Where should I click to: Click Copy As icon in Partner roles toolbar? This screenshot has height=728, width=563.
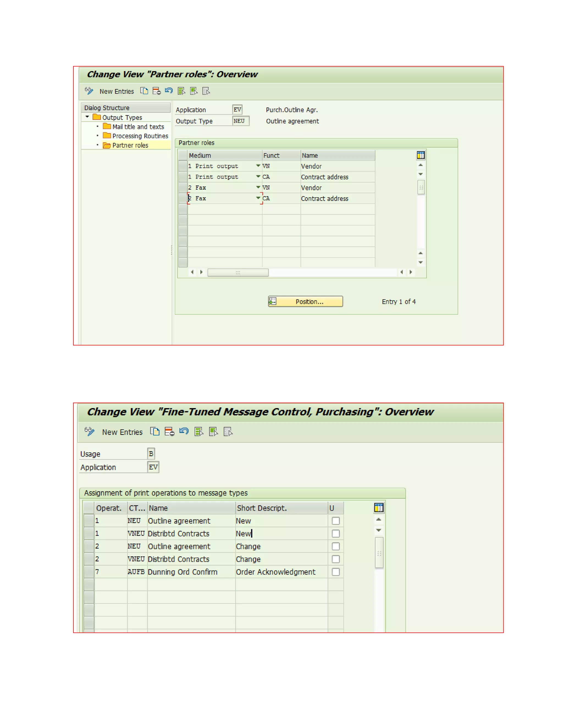coord(144,91)
